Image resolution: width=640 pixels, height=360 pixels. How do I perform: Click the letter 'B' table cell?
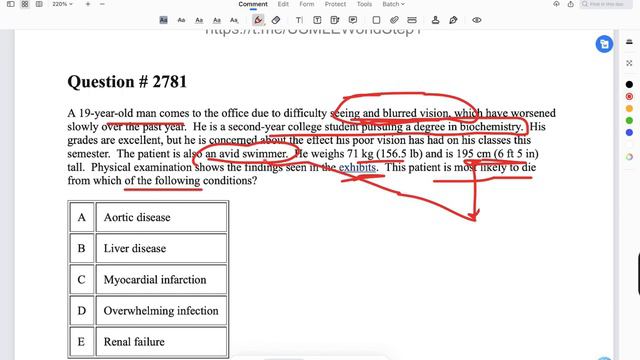coord(82,248)
